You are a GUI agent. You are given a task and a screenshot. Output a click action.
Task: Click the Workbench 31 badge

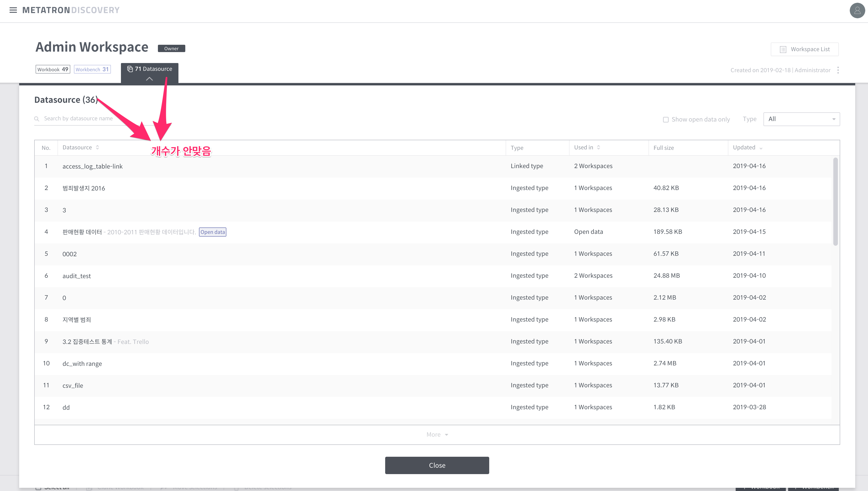click(x=92, y=69)
